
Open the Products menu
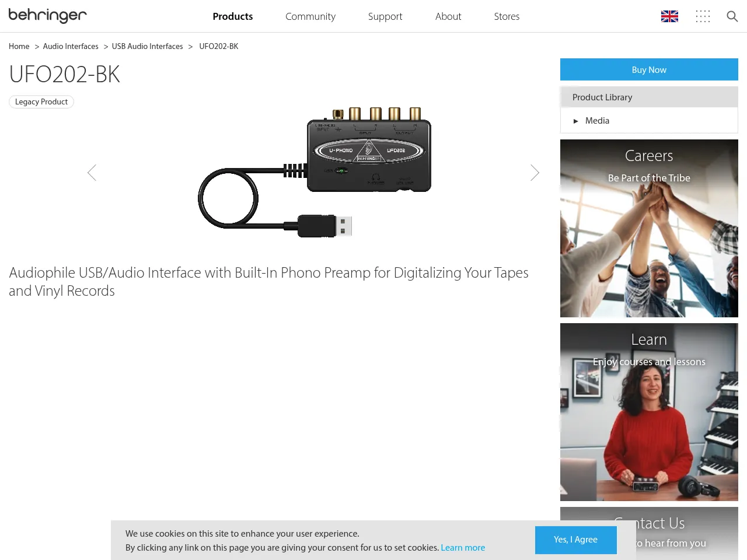(x=232, y=16)
